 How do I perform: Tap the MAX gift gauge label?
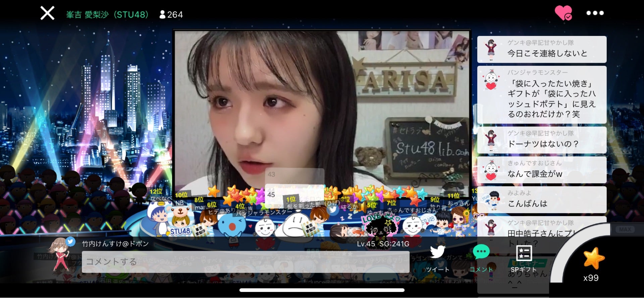pyautogui.click(x=625, y=229)
